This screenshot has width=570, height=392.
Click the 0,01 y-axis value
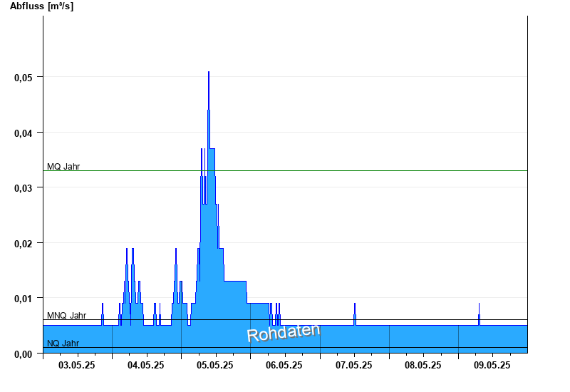click(x=24, y=299)
